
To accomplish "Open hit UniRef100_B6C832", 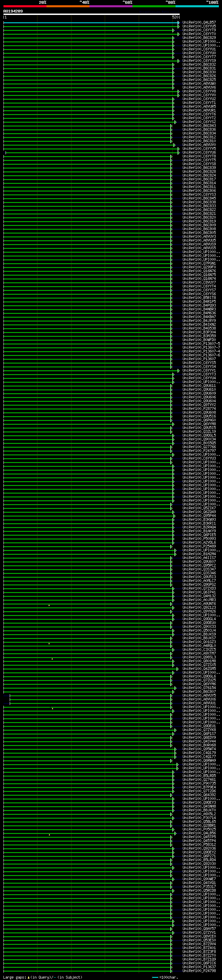I will pyautogui.click(x=199, y=64).
